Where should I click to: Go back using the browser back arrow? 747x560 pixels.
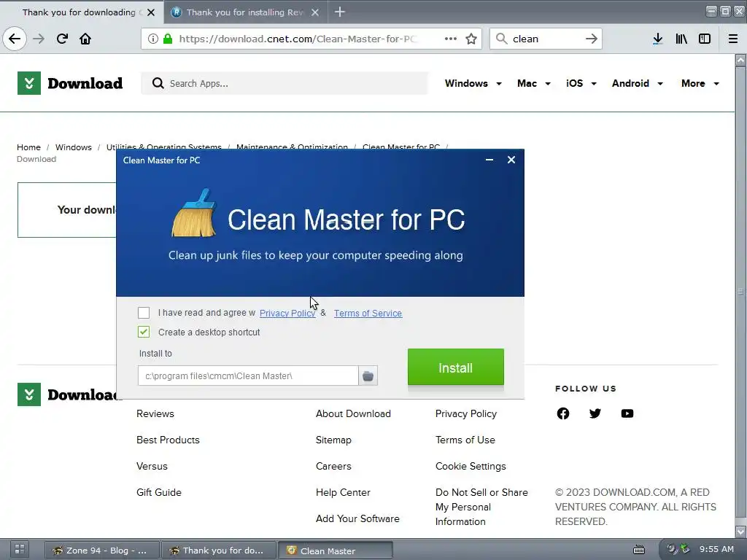click(x=15, y=39)
